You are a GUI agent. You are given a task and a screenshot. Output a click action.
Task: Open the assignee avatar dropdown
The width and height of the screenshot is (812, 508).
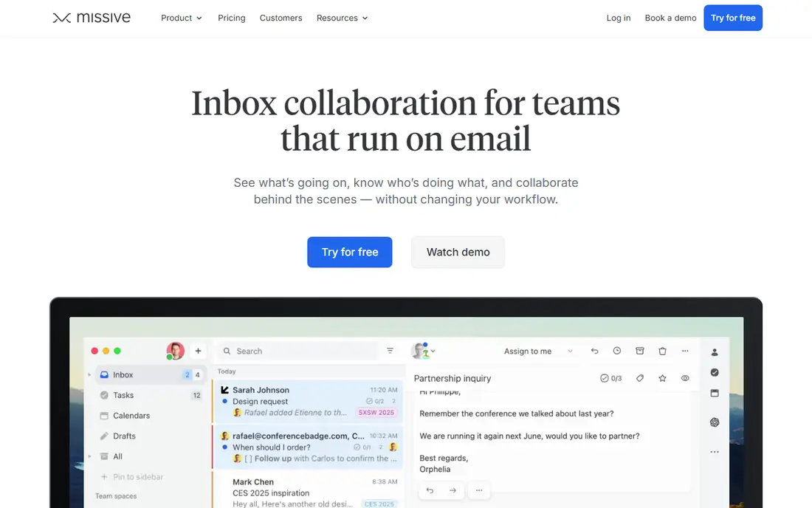click(424, 351)
